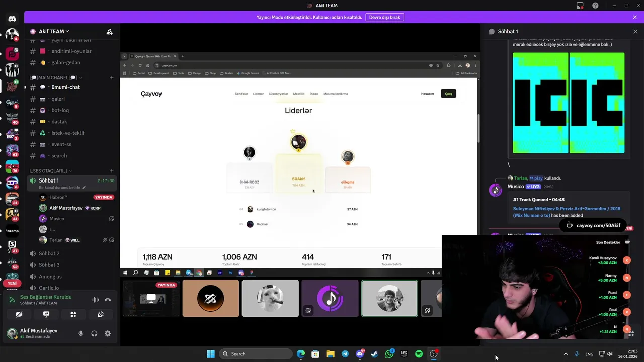Toggle deafen with the headphones icon

click(94, 333)
